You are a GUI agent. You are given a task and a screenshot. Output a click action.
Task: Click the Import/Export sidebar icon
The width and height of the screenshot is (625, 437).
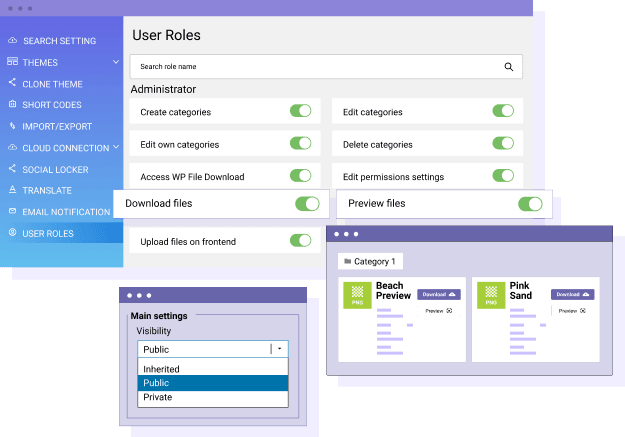pyautogui.click(x=12, y=126)
